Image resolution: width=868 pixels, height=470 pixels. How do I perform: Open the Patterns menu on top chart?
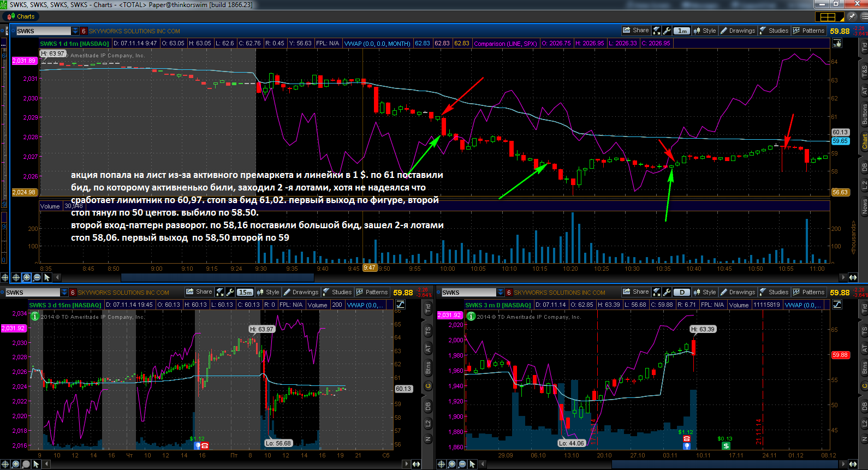pos(808,31)
